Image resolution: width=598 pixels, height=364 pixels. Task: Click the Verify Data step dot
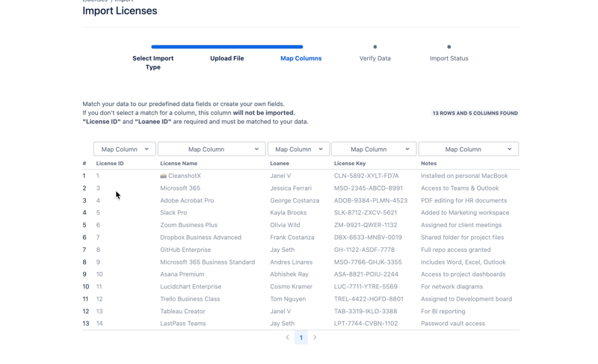tap(375, 47)
